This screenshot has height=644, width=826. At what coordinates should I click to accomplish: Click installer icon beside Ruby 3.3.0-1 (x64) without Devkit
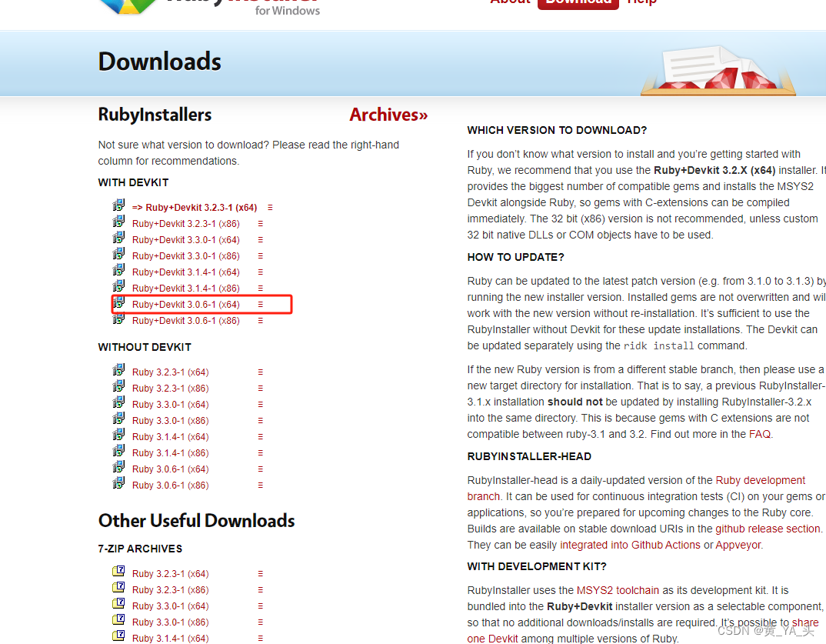coord(118,402)
